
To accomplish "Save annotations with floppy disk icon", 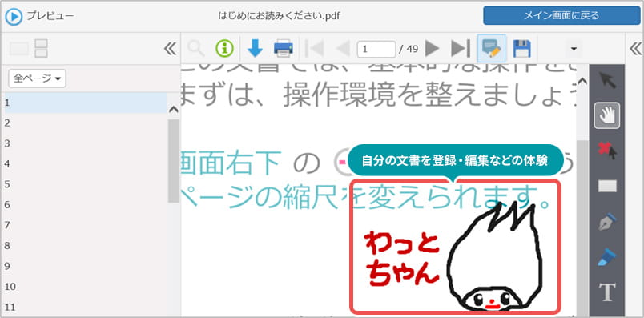I will [522, 49].
